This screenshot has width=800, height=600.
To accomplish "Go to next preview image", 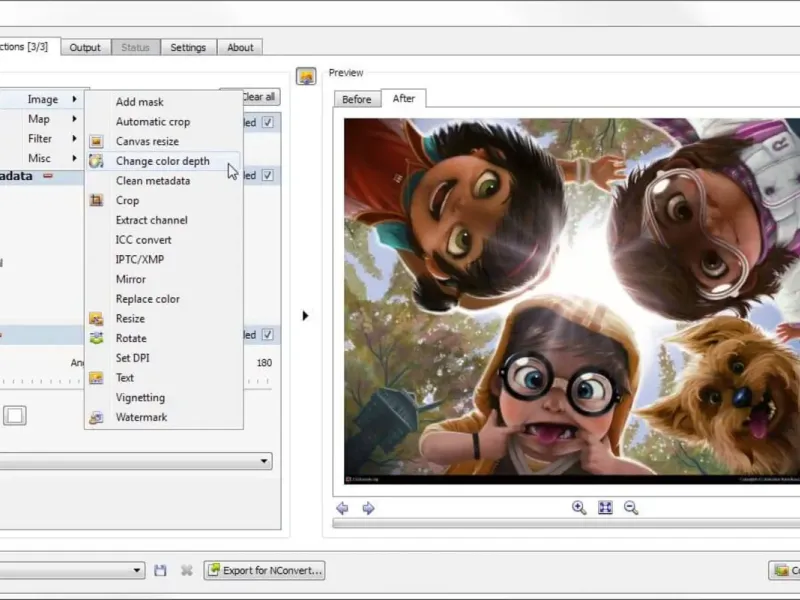I will (x=368, y=508).
